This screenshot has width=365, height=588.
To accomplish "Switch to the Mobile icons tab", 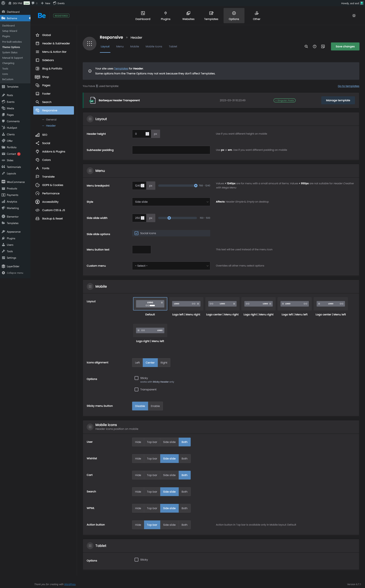I will 154,46.
